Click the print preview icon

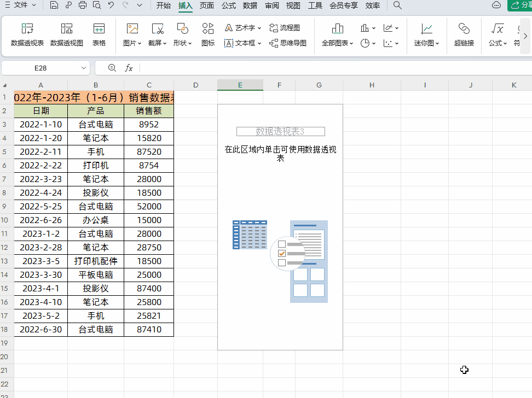point(97,5)
